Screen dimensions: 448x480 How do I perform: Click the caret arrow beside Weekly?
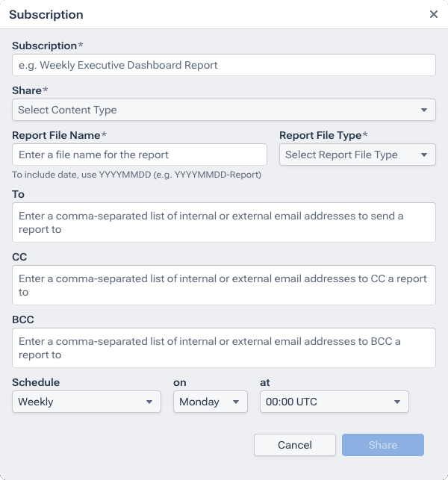[x=149, y=402]
